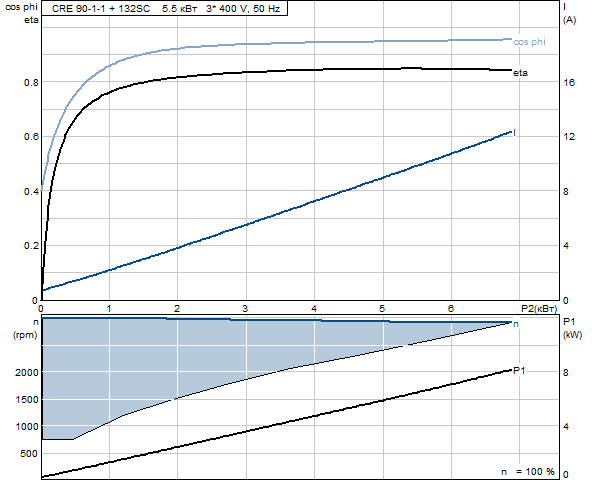Click the cos phi eta axis title
592x480 pixels.
click(x=22, y=14)
